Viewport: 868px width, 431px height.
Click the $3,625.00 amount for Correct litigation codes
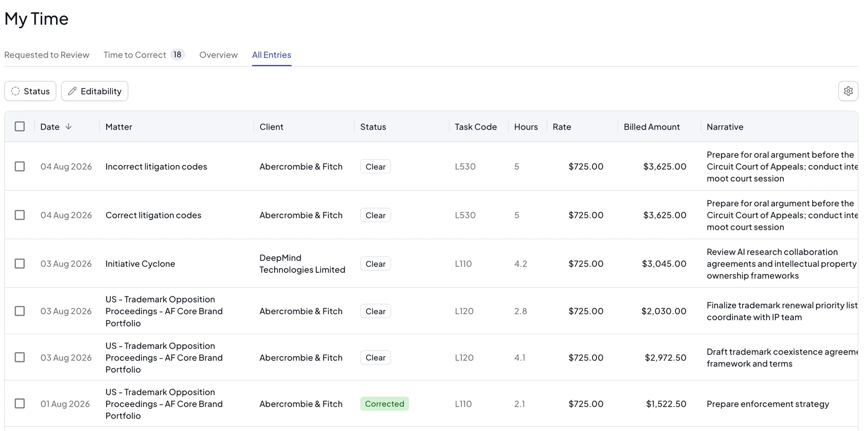[665, 215]
